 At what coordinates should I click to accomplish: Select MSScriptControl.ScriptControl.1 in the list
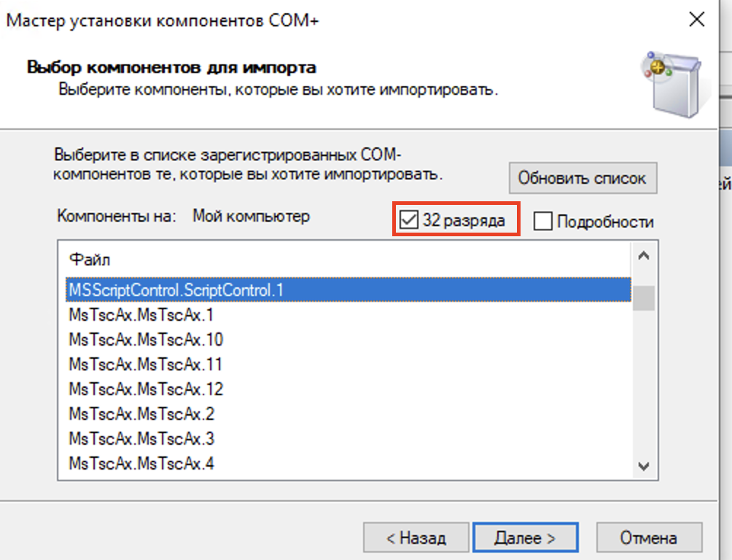coord(176,289)
